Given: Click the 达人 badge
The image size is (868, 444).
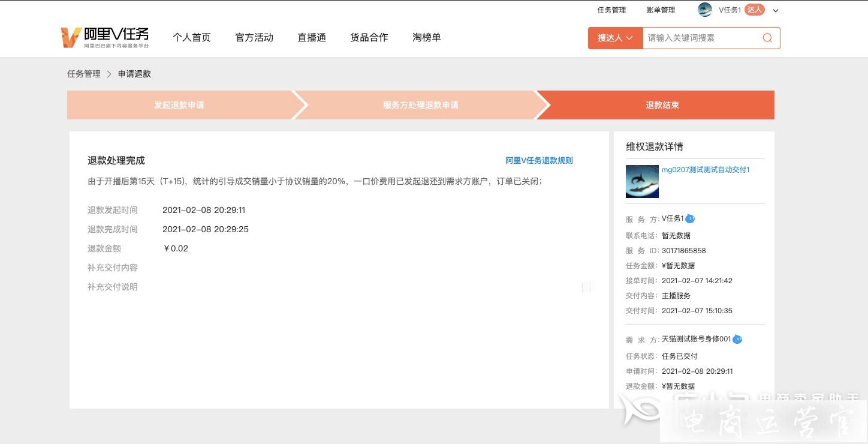Looking at the screenshot, I should pyautogui.click(x=755, y=10).
